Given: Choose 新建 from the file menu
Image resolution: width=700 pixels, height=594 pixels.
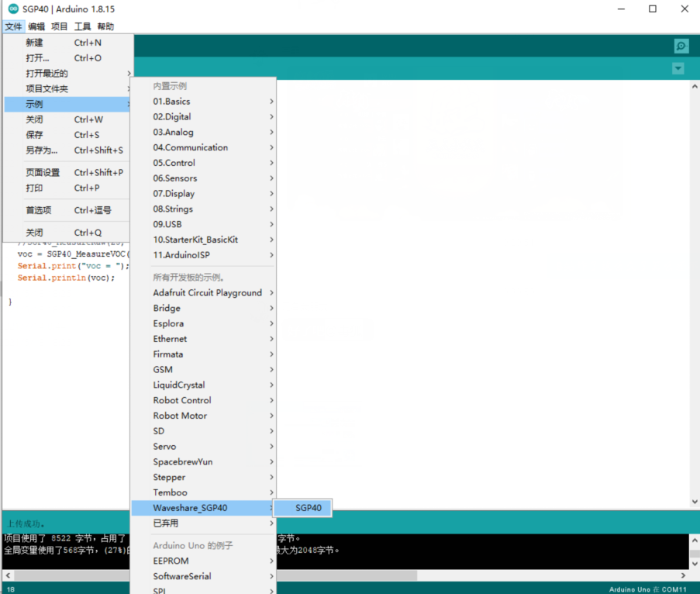Looking at the screenshot, I should (67, 43).
